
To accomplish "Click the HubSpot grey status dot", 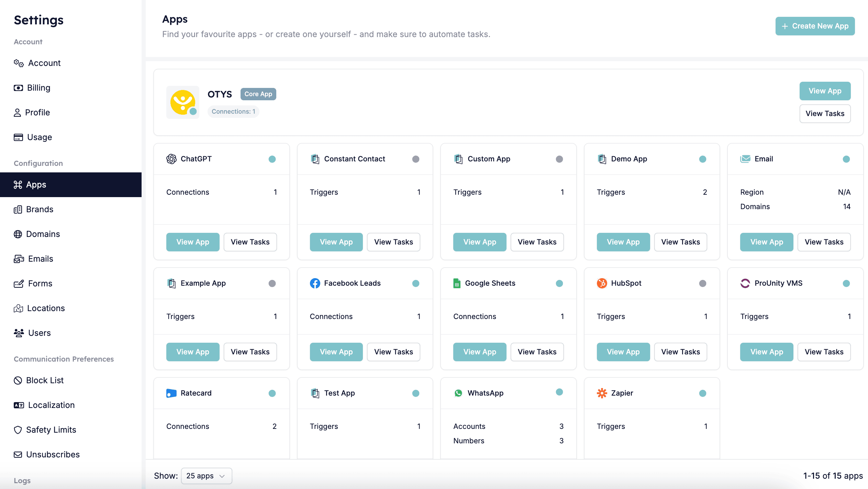I will pyautogui.click(x=703, y=283).
